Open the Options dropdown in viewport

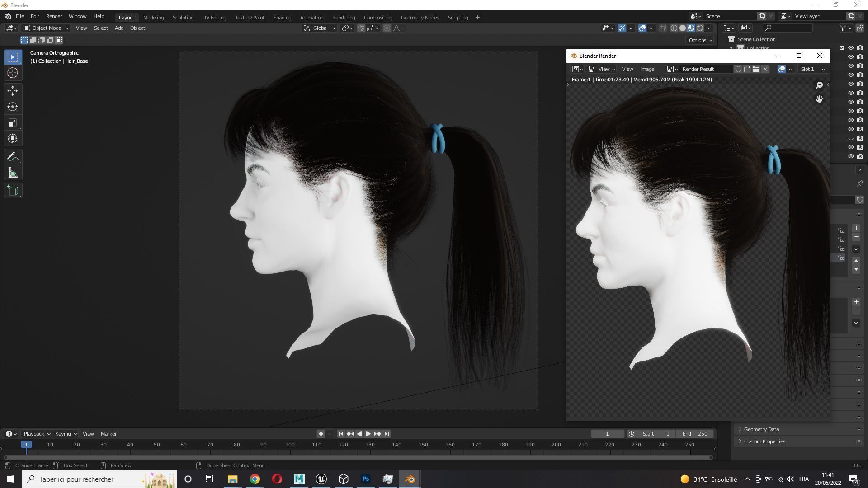(700, 40)
